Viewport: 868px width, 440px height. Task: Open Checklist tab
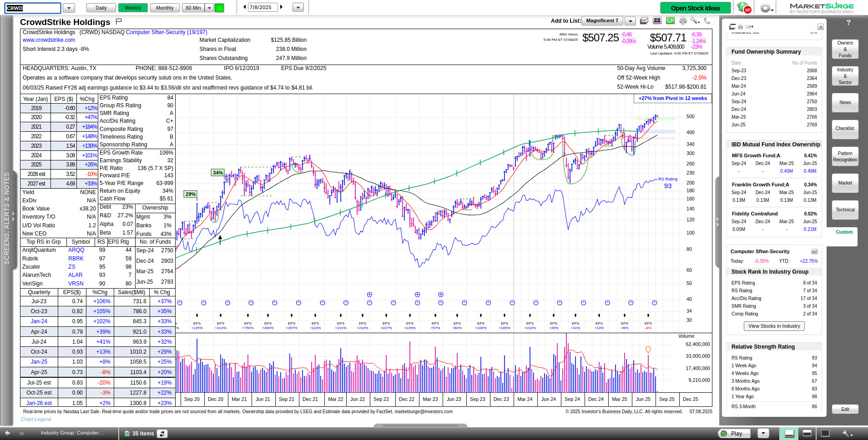(x=845, y=129)
